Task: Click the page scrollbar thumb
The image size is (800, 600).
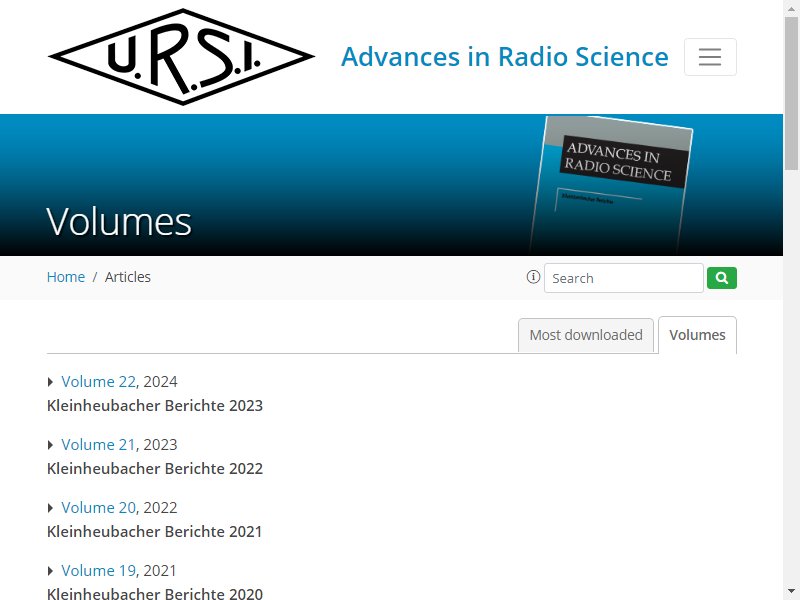Action: [x=791, y=93]
